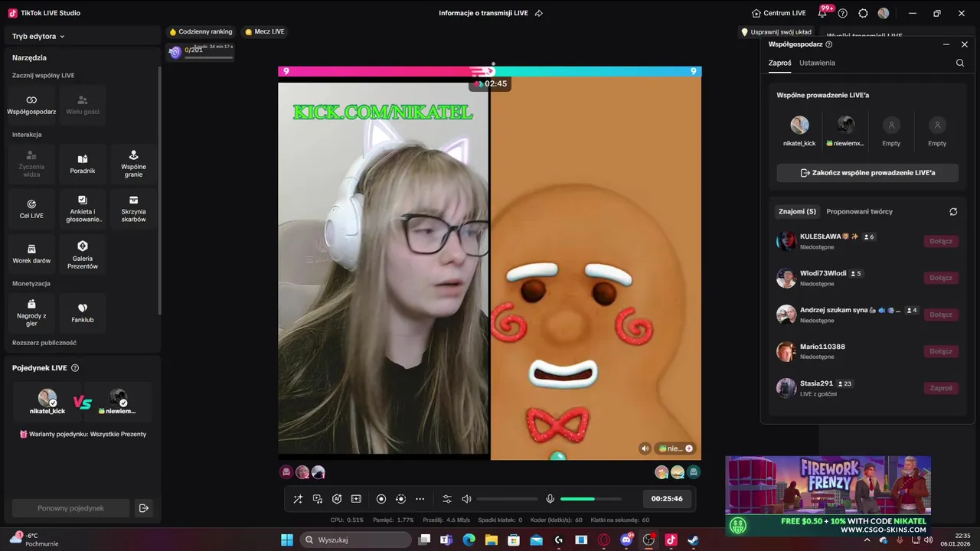Mute the microphone icon
This screenshot has height=551, width=980.
pyautogui.click(x=550, y=499)
